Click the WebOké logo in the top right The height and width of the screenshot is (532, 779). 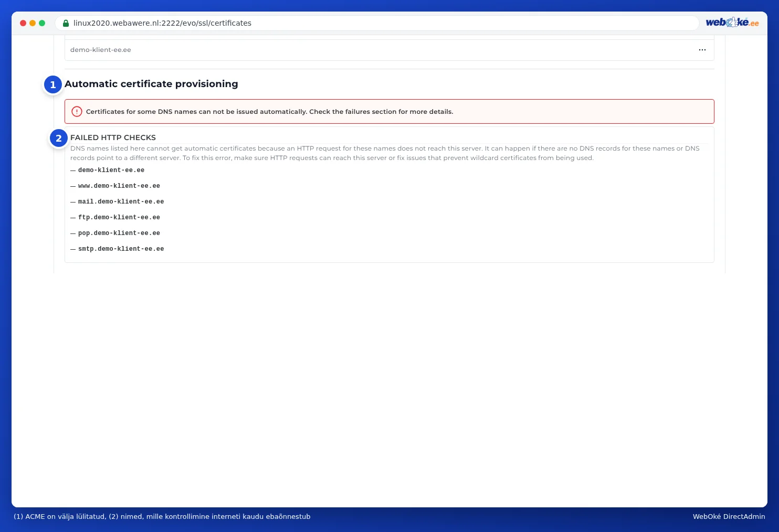click(x=732, y=23)
